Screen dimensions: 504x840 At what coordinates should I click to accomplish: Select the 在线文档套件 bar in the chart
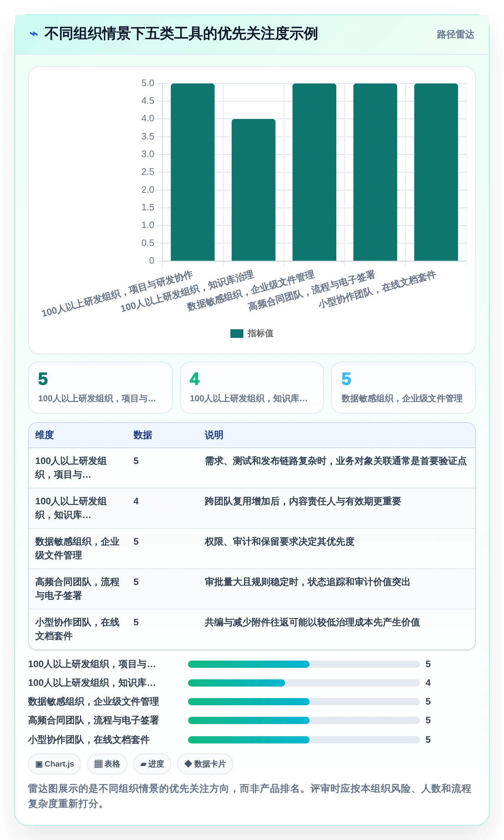(x=436, y=172)
